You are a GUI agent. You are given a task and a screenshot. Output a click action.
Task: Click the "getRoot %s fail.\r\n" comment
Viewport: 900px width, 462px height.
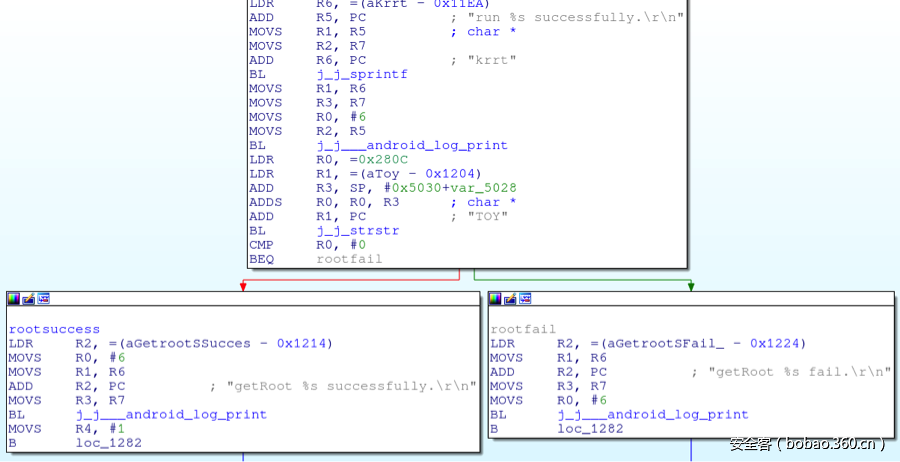800,372
